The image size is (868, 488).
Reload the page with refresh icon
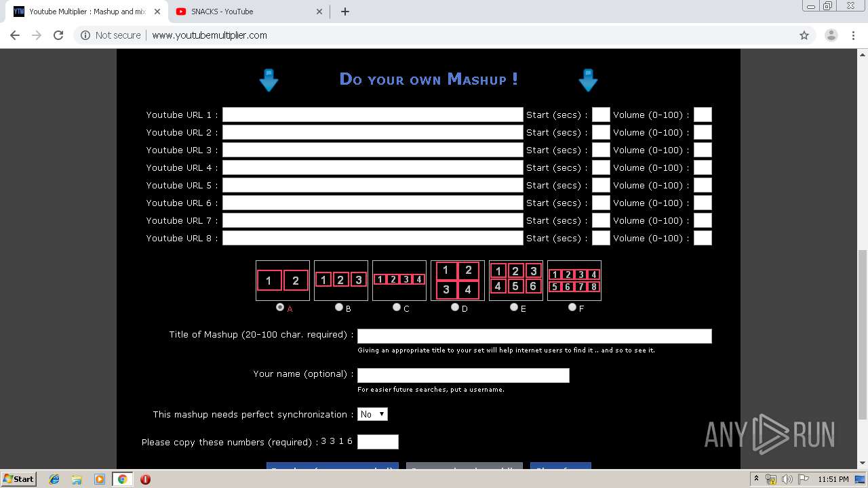pyautogui.click(x=58, y=35)
